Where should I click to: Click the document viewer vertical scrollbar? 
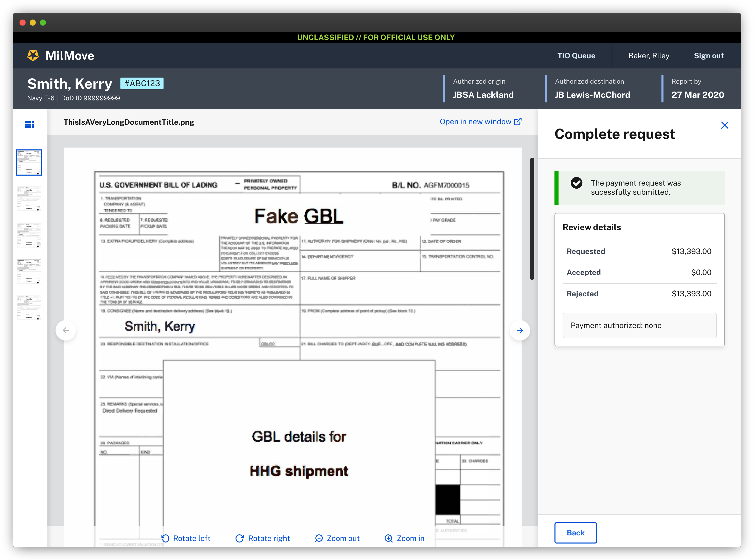click(532, 219)
